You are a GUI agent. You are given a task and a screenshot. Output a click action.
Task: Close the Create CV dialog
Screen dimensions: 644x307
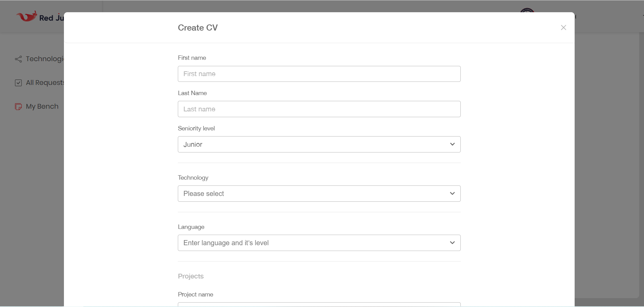click(563, 28)
